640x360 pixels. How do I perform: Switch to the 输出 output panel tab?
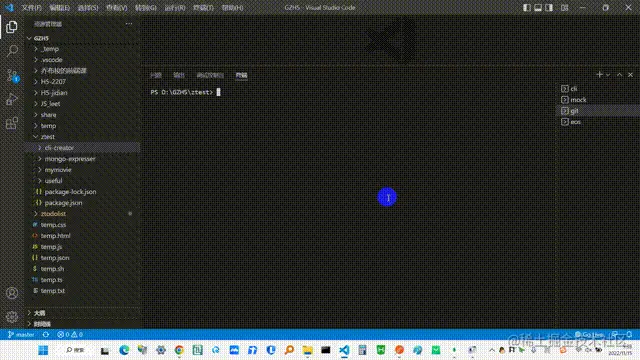point(179,75)
